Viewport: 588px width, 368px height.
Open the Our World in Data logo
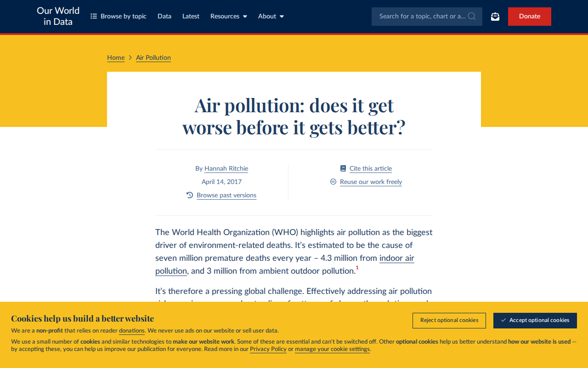pyautogui.click(x=58, y=16)
